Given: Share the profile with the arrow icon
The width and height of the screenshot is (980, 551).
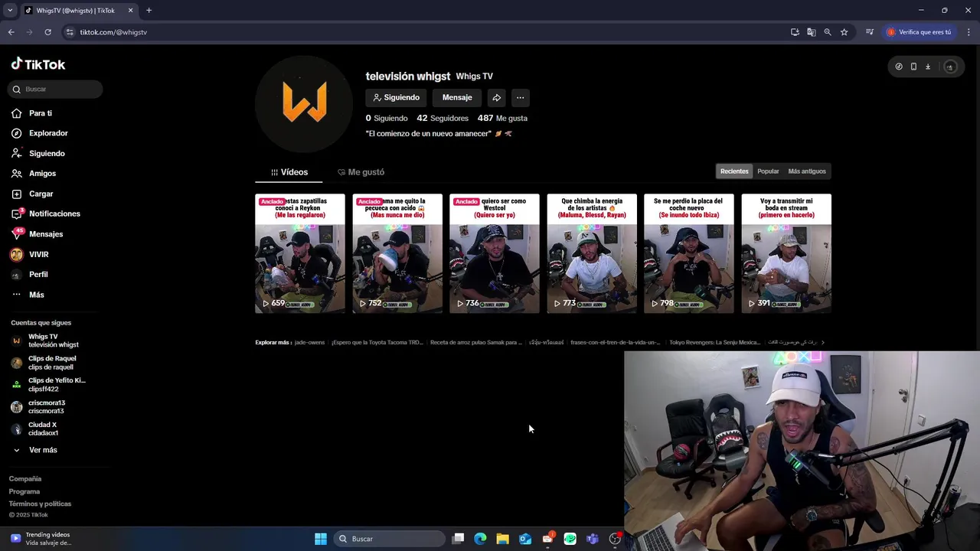Looking at the screenshot, I should pyautogui.click(x=496, y=97).
